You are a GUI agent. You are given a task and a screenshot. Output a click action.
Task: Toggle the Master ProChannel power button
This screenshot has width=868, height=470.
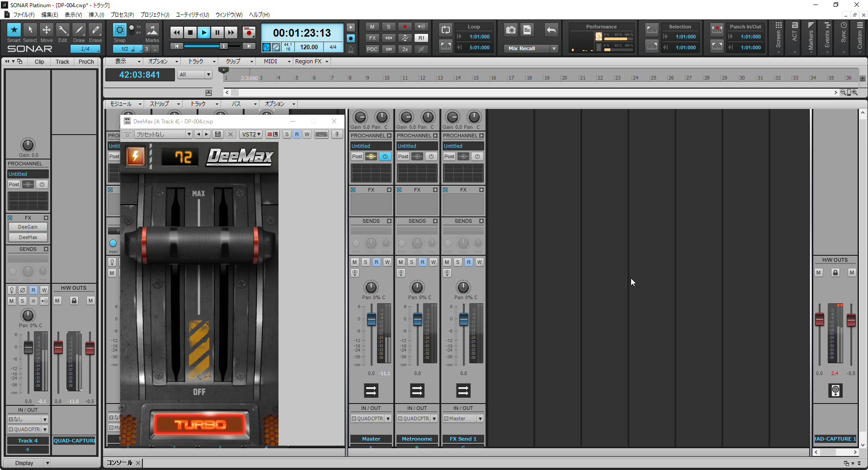(x=385, y=156)
